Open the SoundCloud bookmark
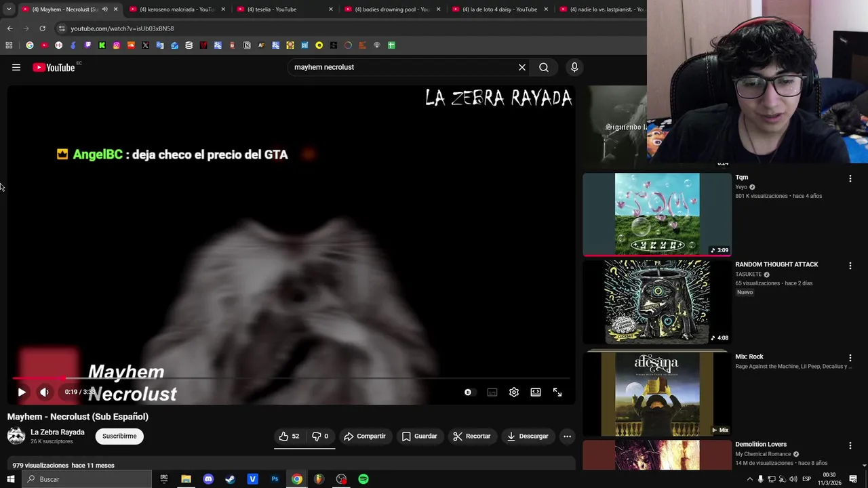The image size is (868, 488). (131, 45)
